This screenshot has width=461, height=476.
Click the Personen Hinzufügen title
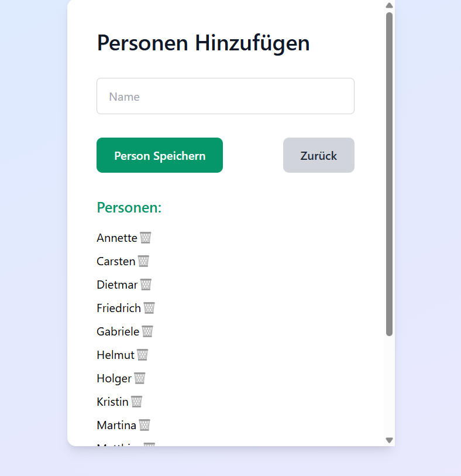tap(203, 43)
